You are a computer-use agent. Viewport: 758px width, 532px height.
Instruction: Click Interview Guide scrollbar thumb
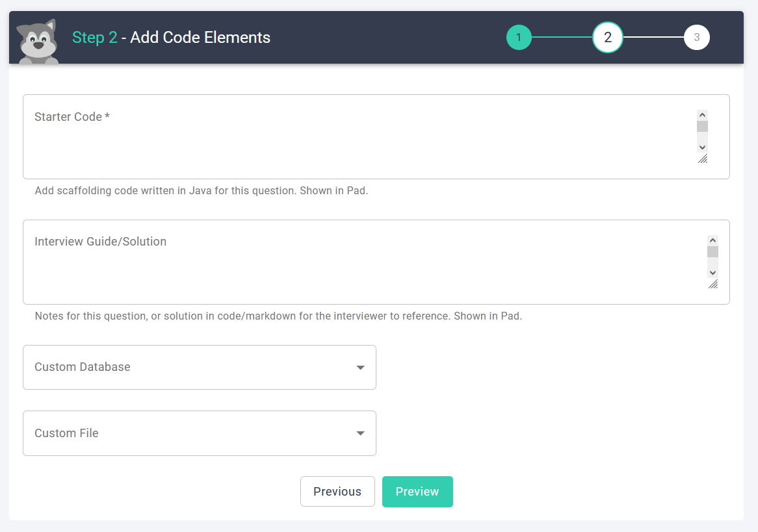pyautogui.click(x=712, y=252)
